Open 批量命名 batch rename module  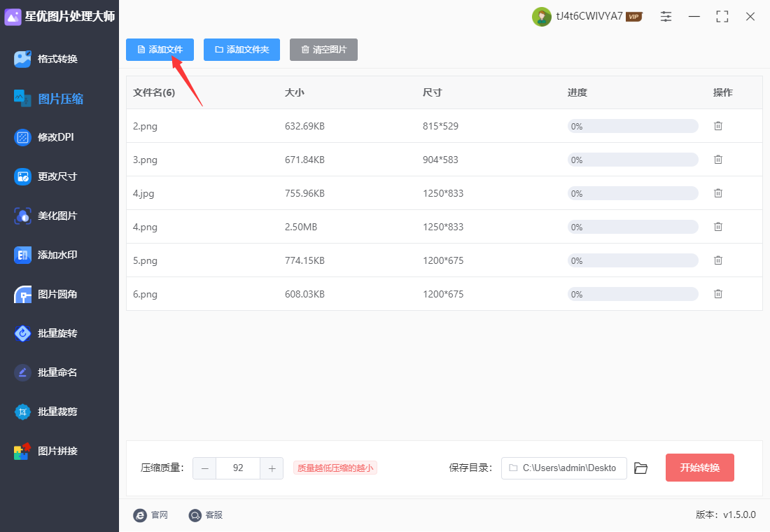[x=45, y=373]
